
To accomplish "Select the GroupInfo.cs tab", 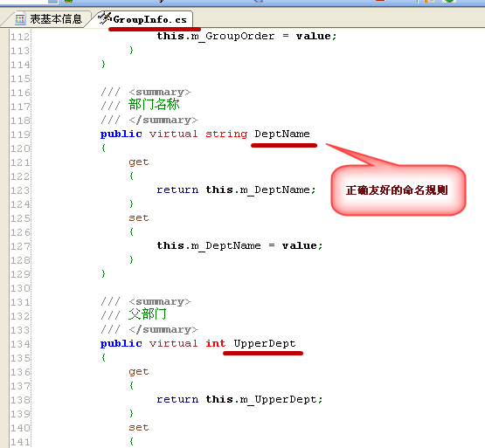I will click(142, 19).
